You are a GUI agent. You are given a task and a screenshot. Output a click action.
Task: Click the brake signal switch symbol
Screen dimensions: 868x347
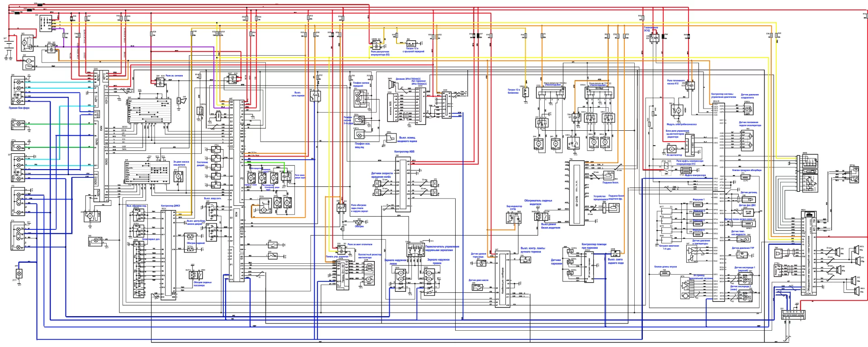click(x=315, y=95)
